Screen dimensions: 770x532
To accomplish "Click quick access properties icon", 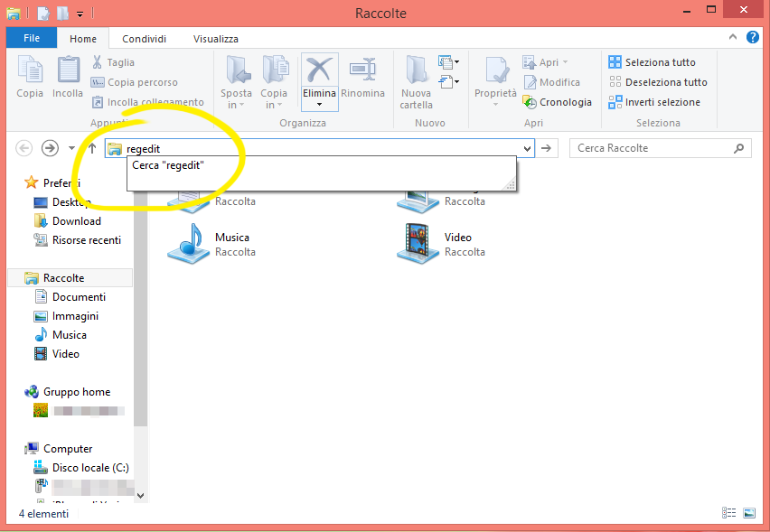I will point(43,14).
